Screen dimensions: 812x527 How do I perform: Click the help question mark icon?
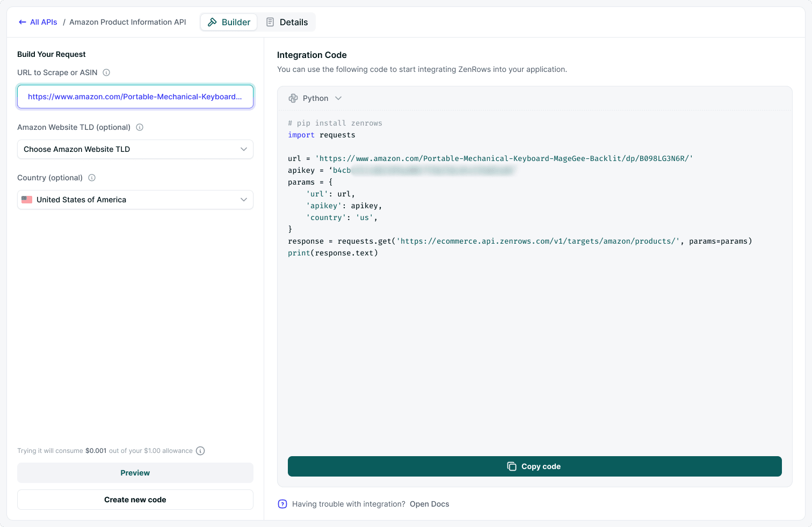coord(282,504)
